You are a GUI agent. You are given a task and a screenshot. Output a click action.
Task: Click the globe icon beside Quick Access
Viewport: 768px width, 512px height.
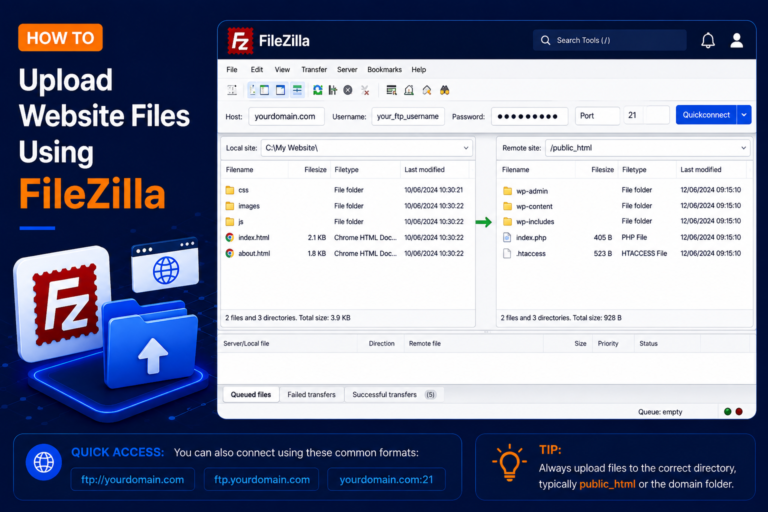coord(44,462)
